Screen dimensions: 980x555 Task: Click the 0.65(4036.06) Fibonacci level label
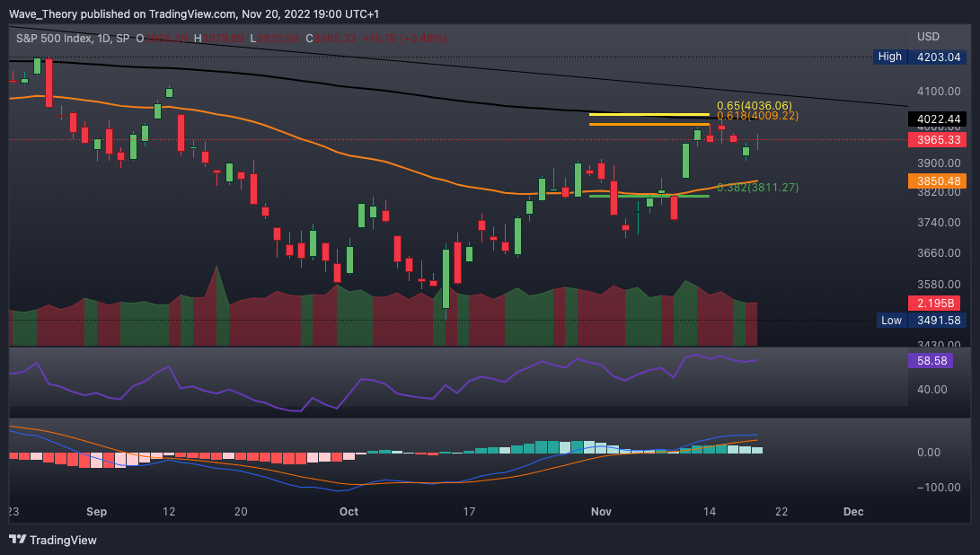[755, 106]
